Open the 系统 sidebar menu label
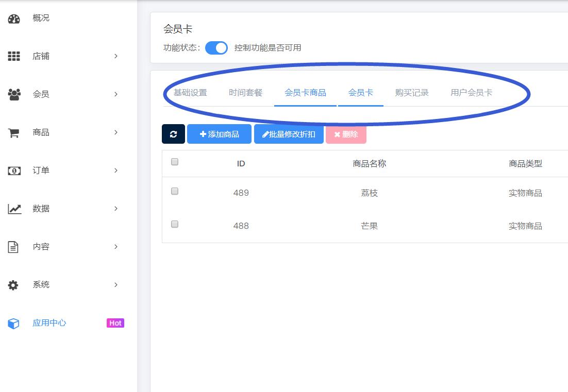Screen dimensions: 568x392 (41, 284)
